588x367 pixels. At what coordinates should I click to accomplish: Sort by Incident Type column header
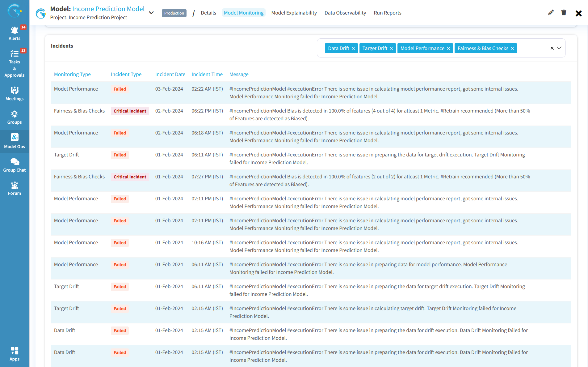(126, 74)
